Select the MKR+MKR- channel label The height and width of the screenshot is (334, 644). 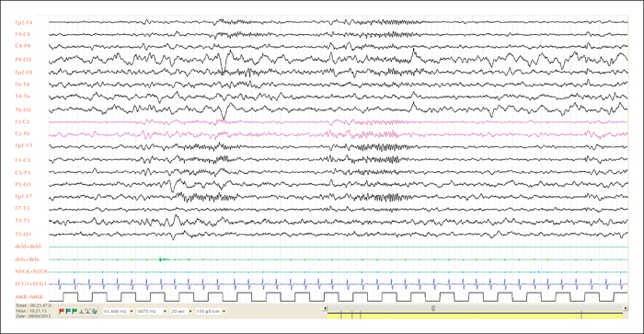click(x=29, y=296)
